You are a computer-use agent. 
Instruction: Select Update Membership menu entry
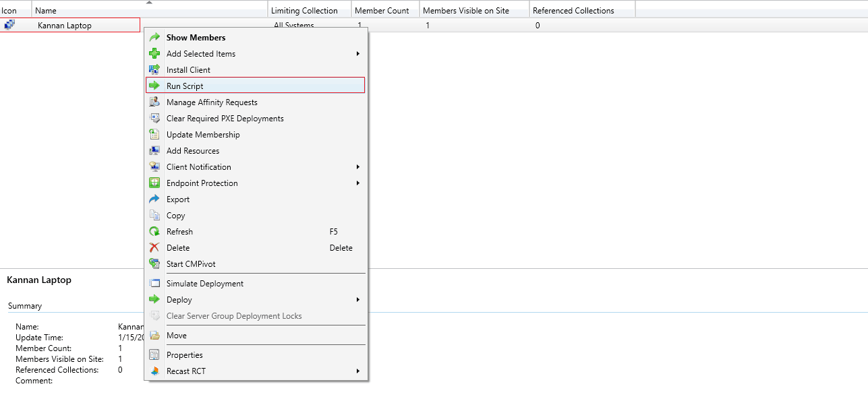pyautogui.click(x=203, y=135)
